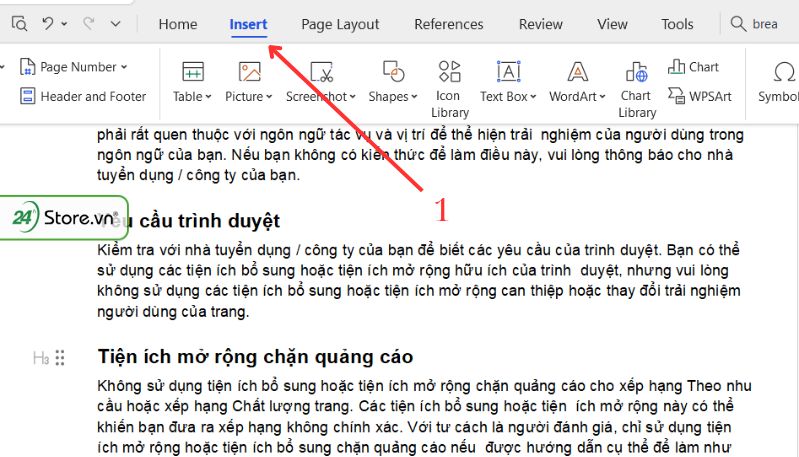Click the WPSArt button
The width and height of the screenshot is (799, 457).
tap(699, 96)
